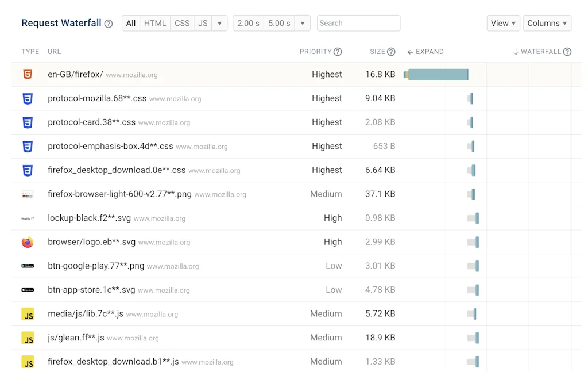Click the Firefox logo icon beside browser/logo.eb**.svg

(28, 242)
